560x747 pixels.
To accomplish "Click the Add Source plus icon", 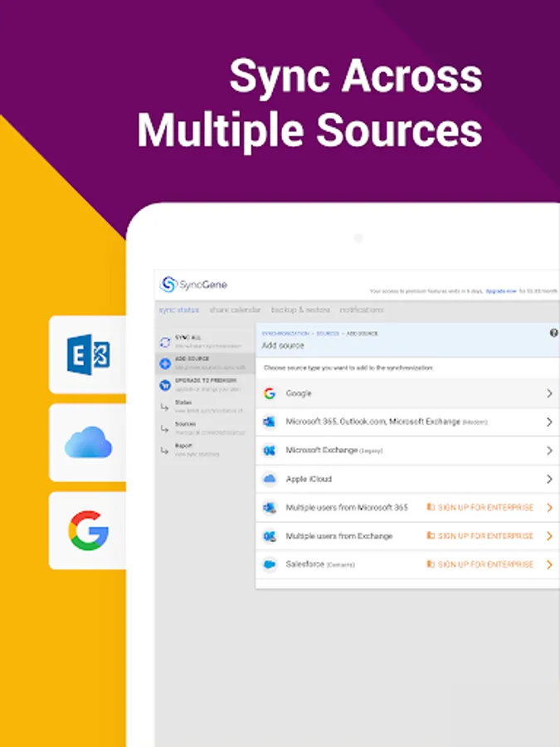I will pos(165,364).
